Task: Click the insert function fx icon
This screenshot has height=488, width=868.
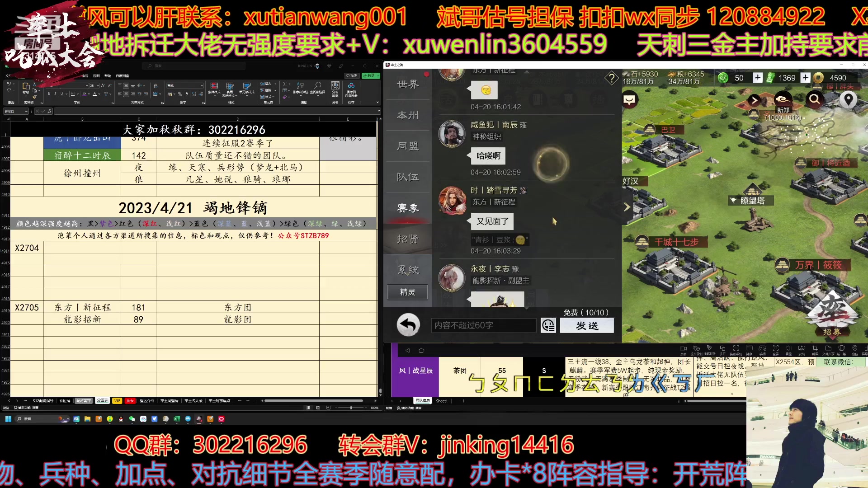Action: tap(49, 111)
